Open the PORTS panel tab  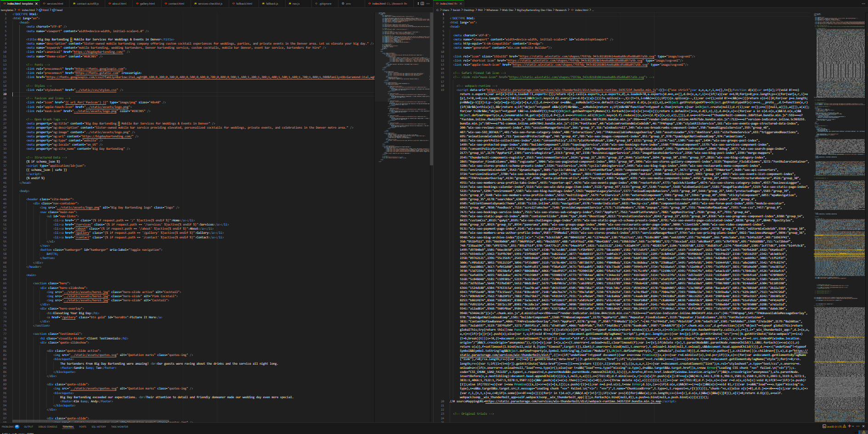pos(83,427)
